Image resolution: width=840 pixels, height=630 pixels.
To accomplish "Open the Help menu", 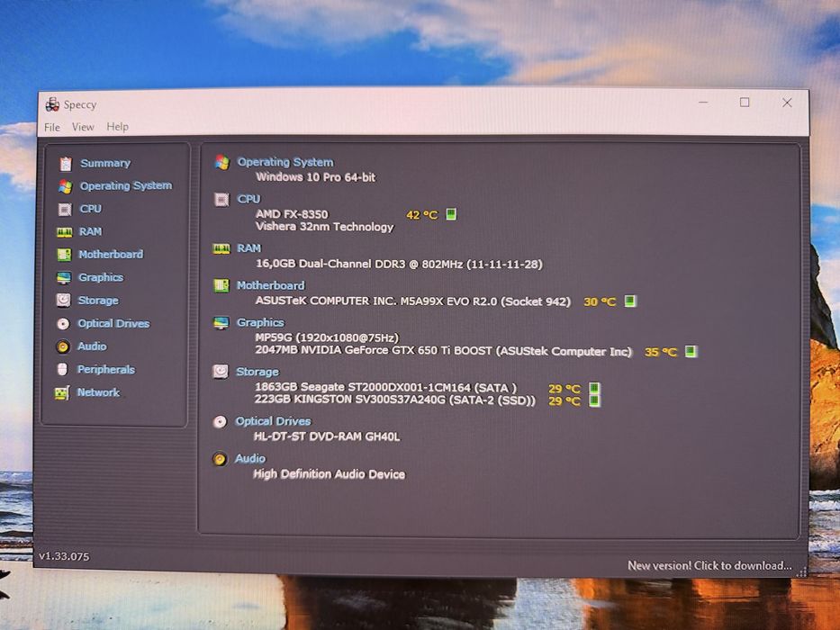I will pyautogui.click(x=117, y=127).
